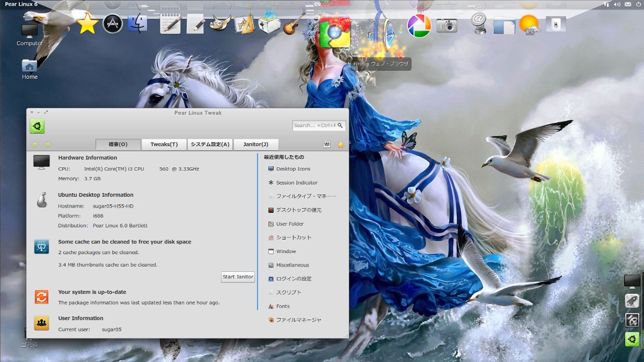Go forward with the right arrow in Tweak
The image size is (644, 362).
tap(48, 144)
